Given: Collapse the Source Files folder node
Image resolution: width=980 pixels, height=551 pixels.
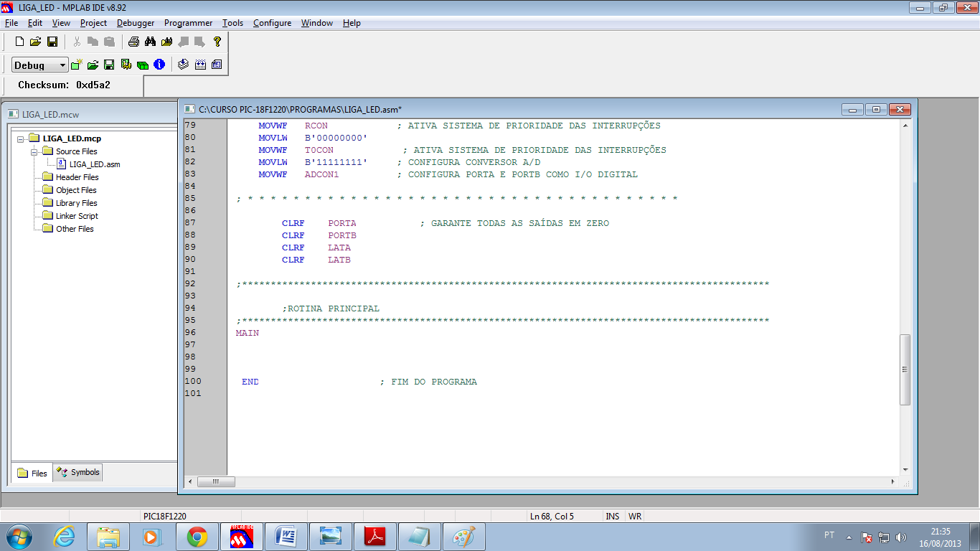Looking at the screenshot, I should [34, 151].
